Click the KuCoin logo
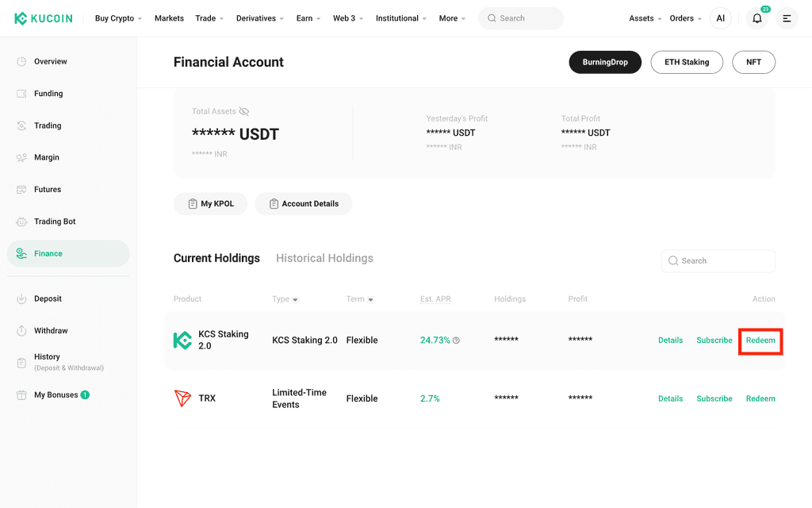Screen dimensions: 812x508 tap(43, 19)
